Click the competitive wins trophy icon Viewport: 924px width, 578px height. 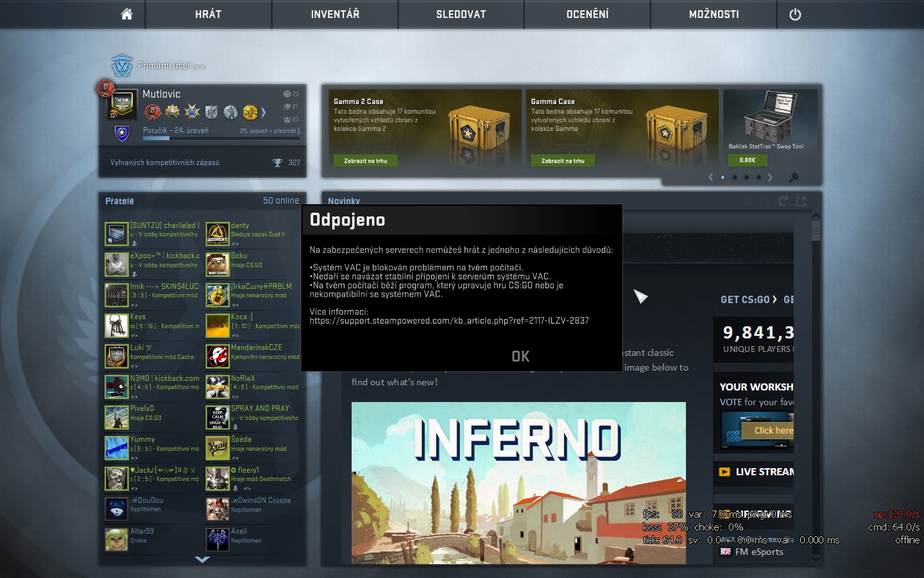click(277, 162)
